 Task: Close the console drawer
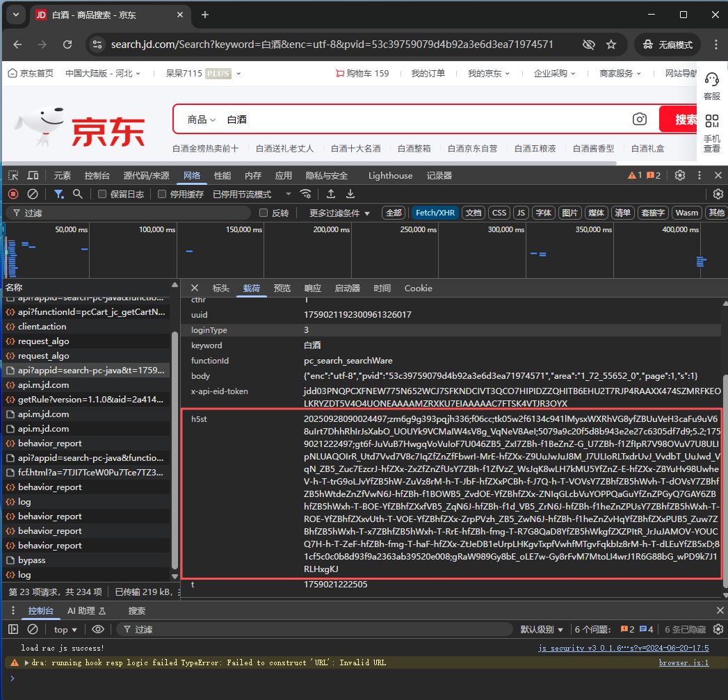tap(720, 610)
